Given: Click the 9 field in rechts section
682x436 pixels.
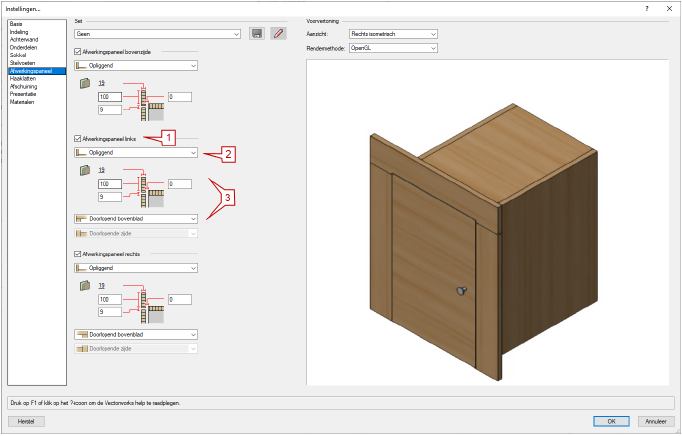Looking at the screenshot, I should point(110,312).
